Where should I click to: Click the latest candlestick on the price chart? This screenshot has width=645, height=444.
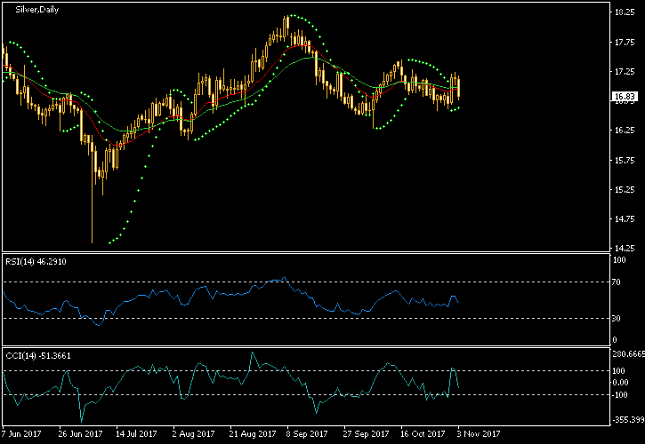[x=458, y=88]
